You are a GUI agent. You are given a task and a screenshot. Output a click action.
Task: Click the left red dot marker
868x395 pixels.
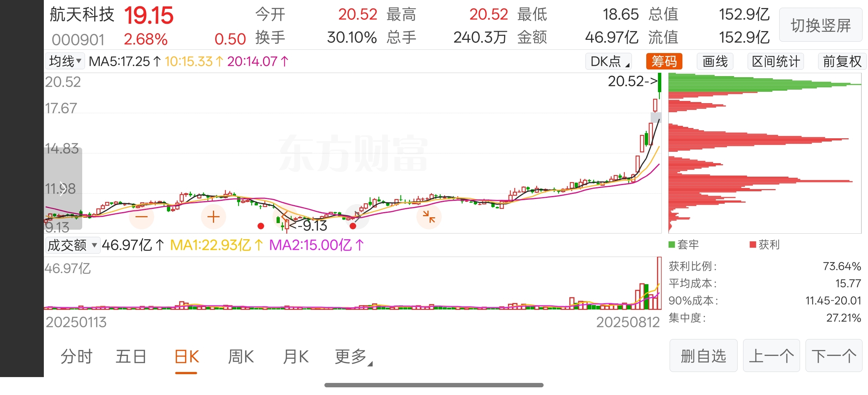[x=260, y=226]
